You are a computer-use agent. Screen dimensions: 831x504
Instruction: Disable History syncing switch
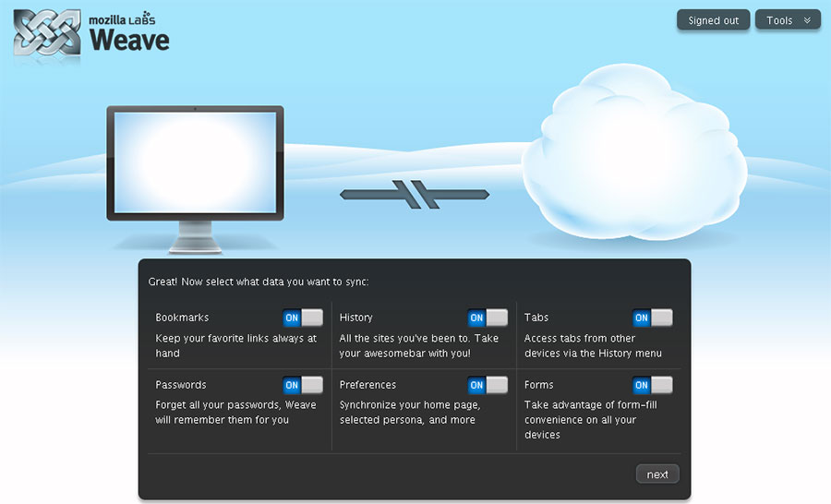pyautogui.click(x=488, y=318)
